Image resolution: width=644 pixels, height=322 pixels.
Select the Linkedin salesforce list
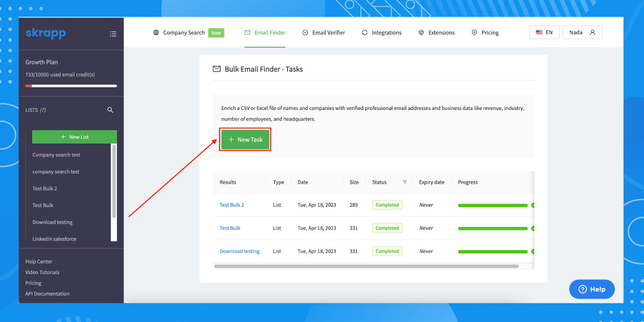coord(54,239)
